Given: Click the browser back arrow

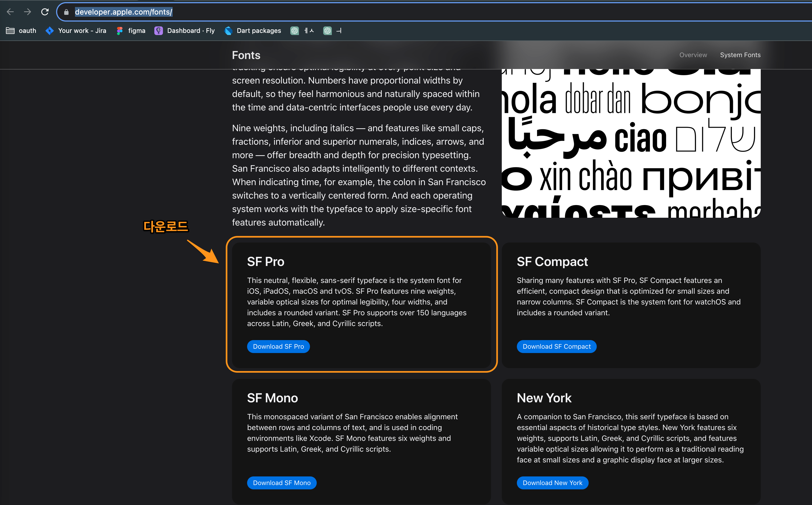Looking at the screenshot, I should click(x=10, y=12).
